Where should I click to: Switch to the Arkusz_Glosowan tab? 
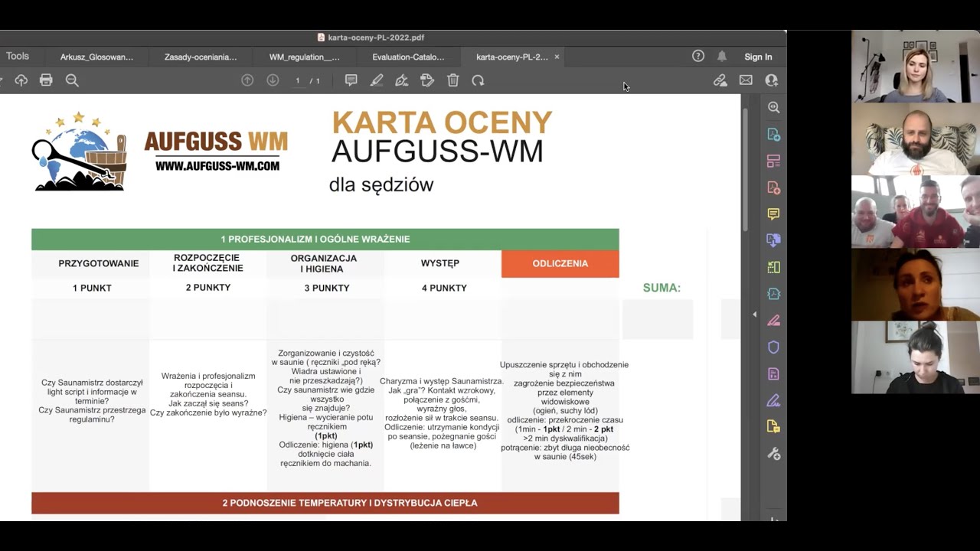96,57
